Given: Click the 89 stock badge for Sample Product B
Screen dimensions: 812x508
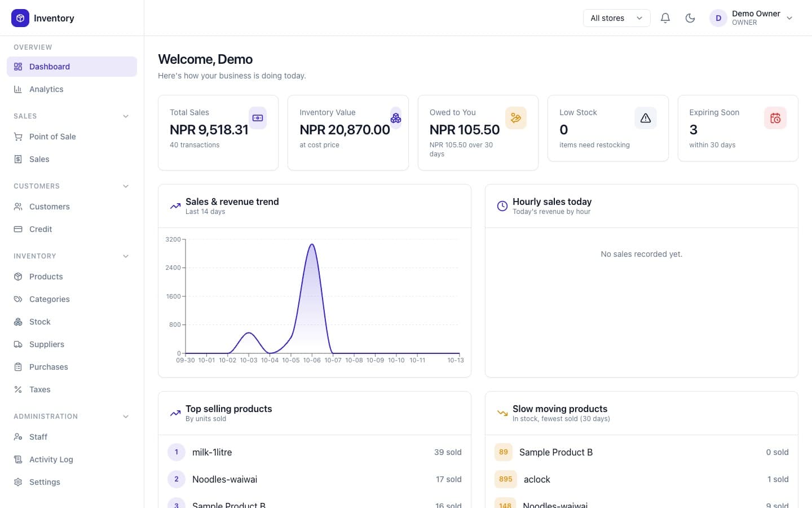Looking at the screenshot, I should (x=504, y=452).
